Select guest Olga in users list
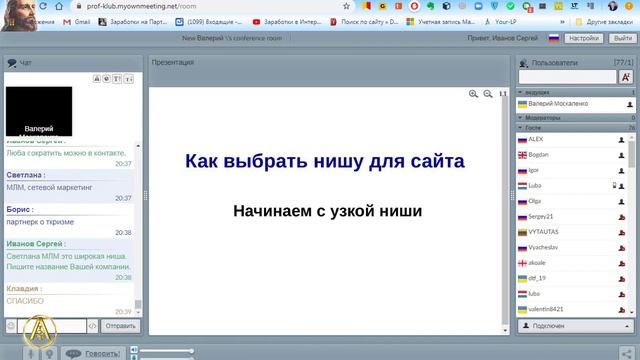Image resolution: width=640 pixels, height=360 pixels. pos(571,201)
